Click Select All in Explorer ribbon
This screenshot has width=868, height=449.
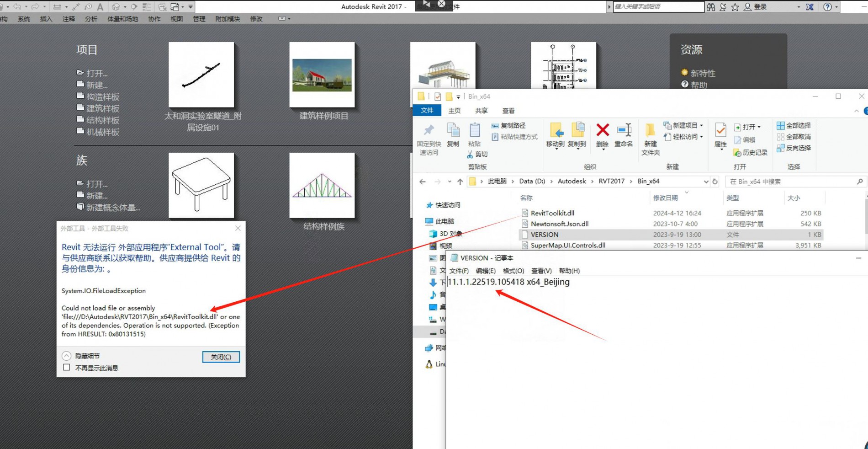pos(794,125)
